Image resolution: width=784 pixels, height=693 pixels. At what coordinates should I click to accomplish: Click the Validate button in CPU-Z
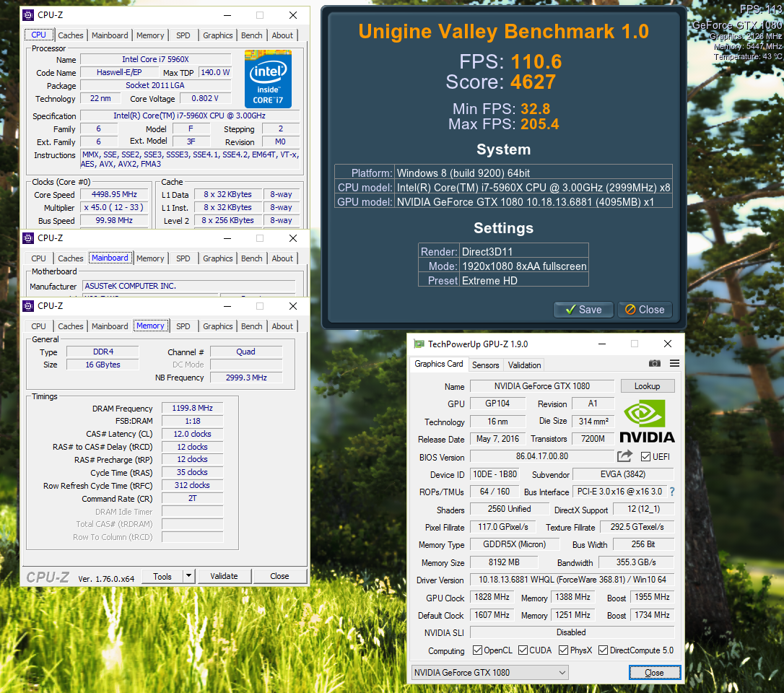pyautogui.click(x=224, y=576)
